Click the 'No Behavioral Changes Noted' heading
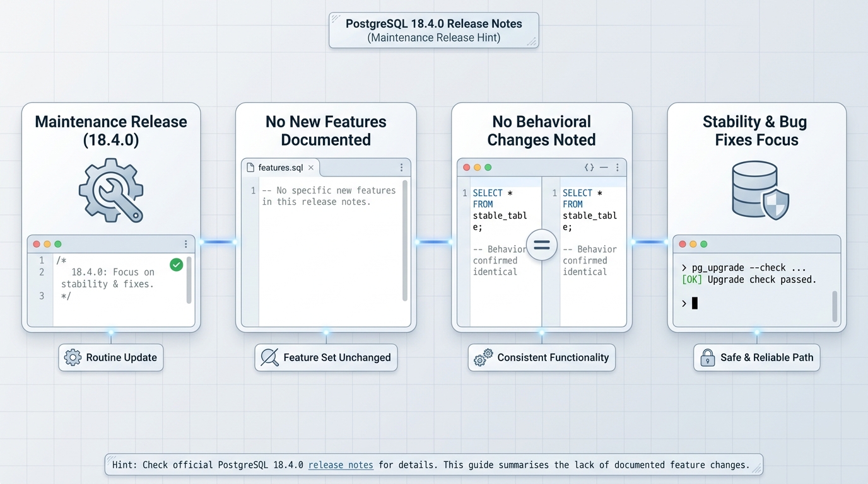This screenshot has height=484, width=868. (542, 130)
